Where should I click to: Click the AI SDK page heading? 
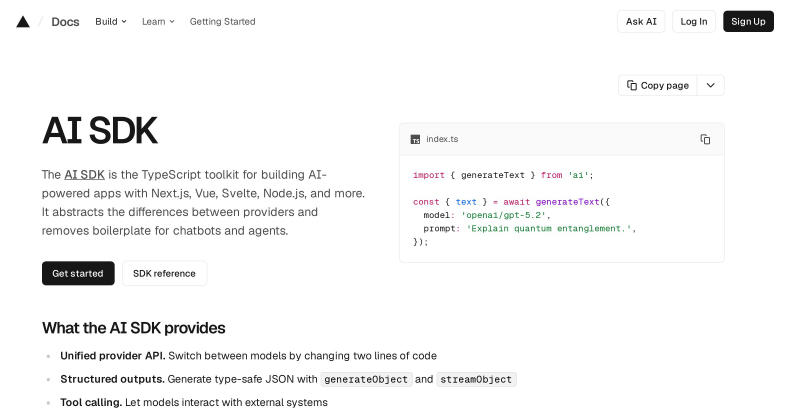point(99,131)
